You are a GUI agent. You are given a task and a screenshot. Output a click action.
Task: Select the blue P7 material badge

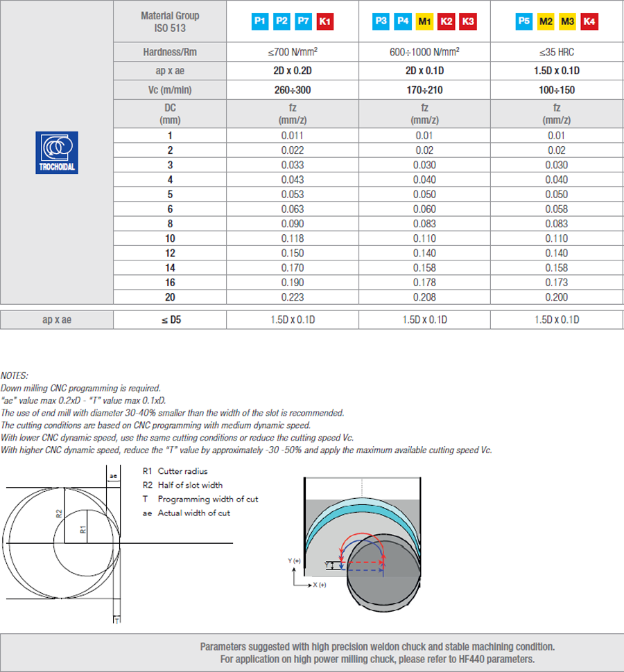pos(303,22)
